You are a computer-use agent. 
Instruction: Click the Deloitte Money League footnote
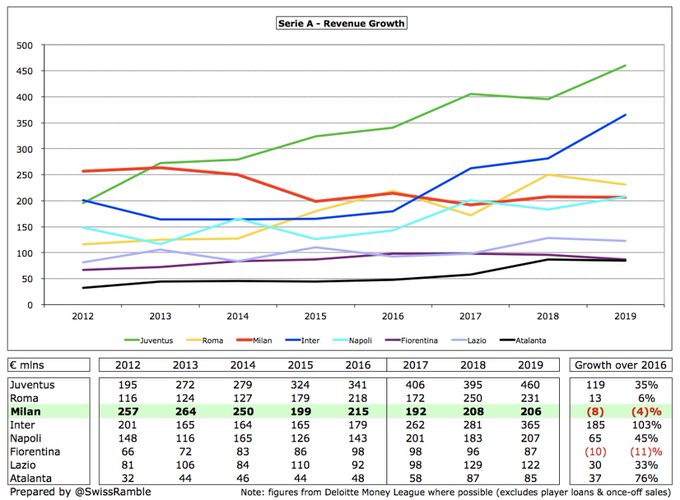(456, 492)
